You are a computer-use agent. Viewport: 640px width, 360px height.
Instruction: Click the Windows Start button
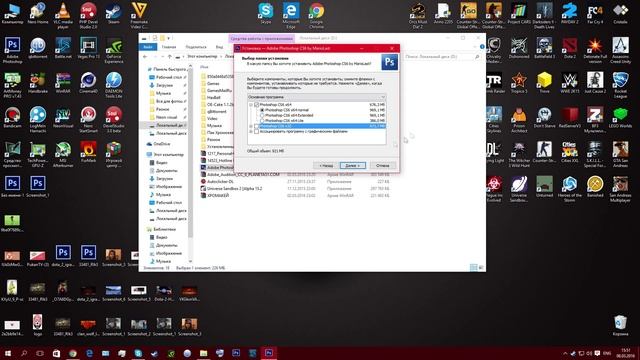tap(7, 353)
